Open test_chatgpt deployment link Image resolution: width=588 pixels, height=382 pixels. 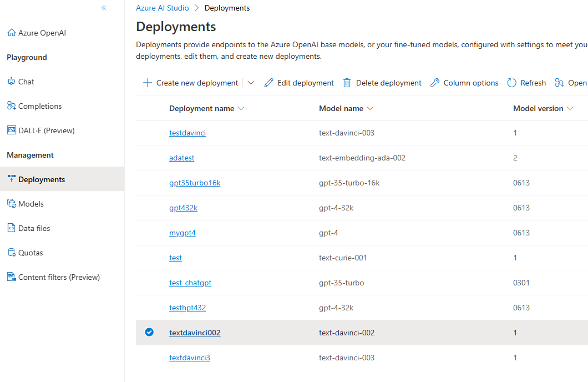click(190, 283)
